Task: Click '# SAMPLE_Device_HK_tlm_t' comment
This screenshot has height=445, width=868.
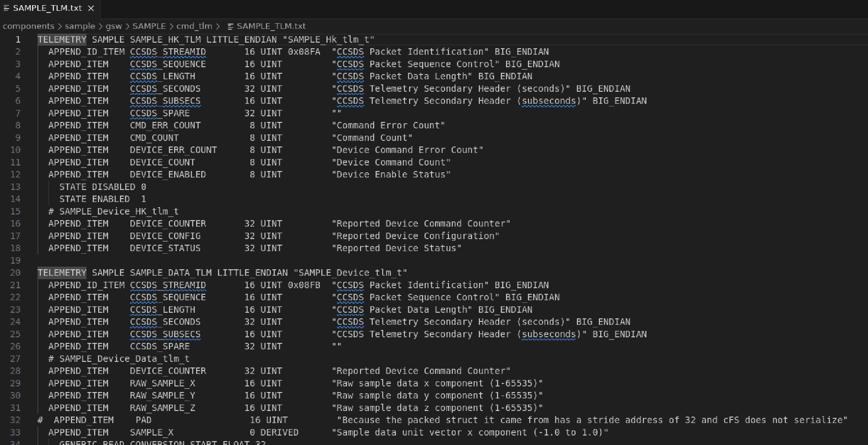Action: pos(114,212)
